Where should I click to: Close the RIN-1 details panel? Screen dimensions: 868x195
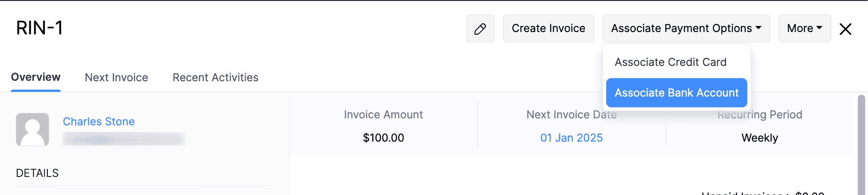(x=845, y=29)
